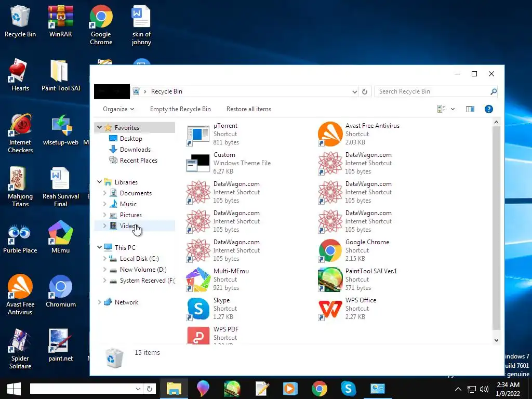Click the skin of johnny document icon
The width and height of the screenshot is (532, 399).
[141, 25]
